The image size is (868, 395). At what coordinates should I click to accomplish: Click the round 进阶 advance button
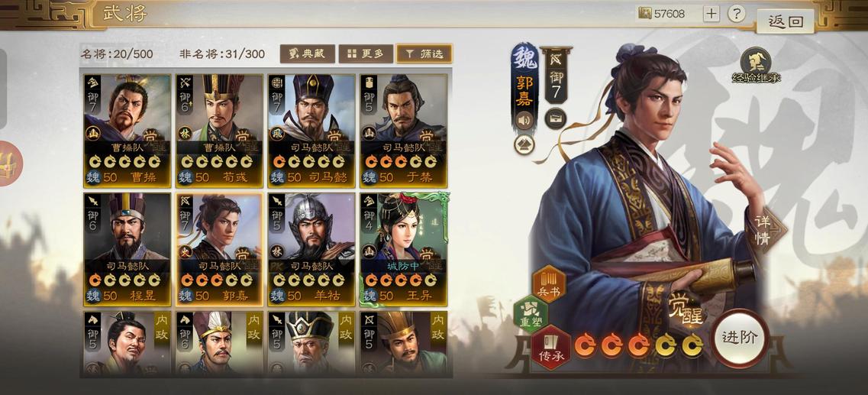740,338
